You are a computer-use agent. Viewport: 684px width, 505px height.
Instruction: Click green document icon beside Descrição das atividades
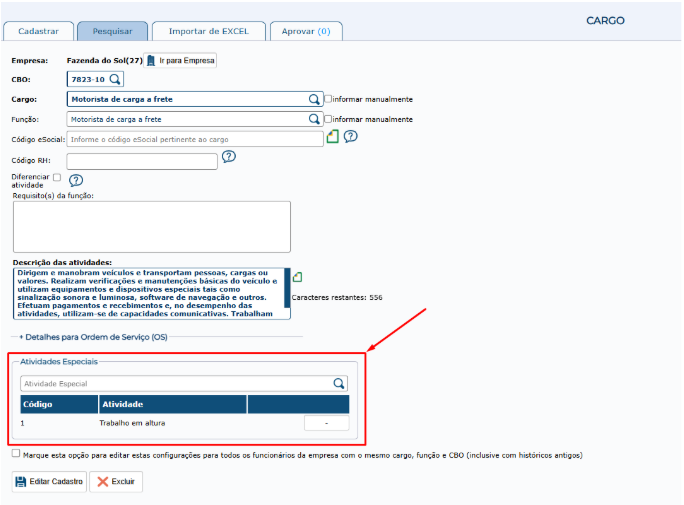[x=298, y=277]
